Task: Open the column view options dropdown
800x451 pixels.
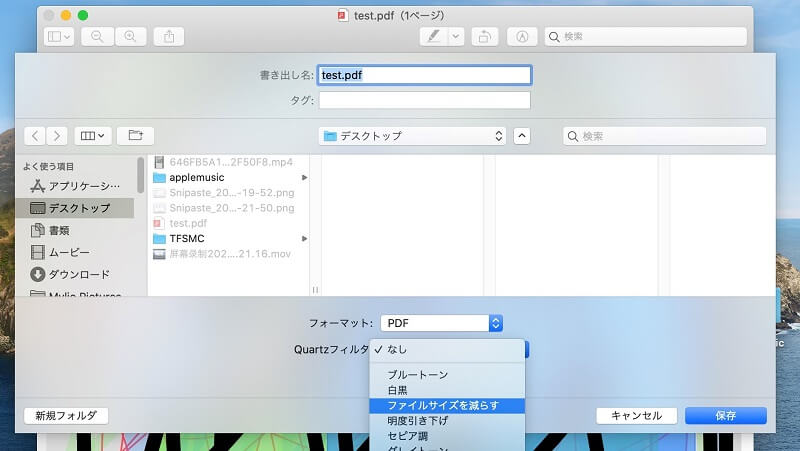Action: coord(93,136)
